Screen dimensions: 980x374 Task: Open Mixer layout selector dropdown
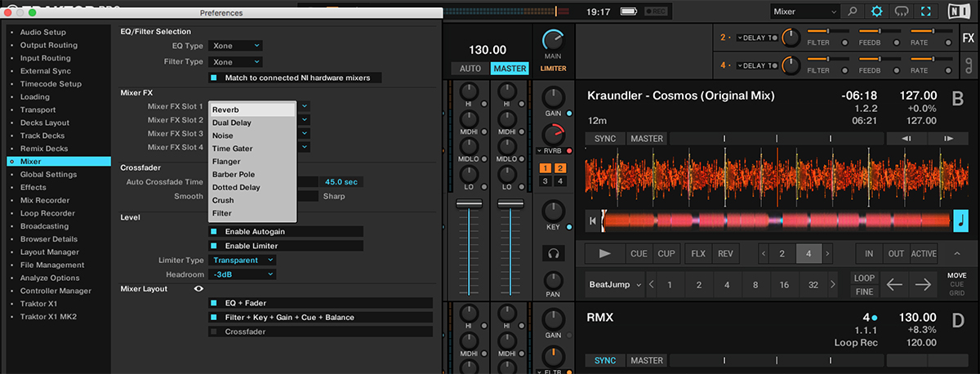click(x=805, y=12)
